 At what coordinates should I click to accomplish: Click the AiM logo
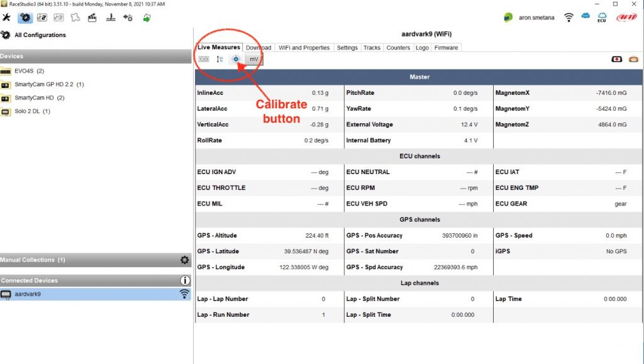626,18
